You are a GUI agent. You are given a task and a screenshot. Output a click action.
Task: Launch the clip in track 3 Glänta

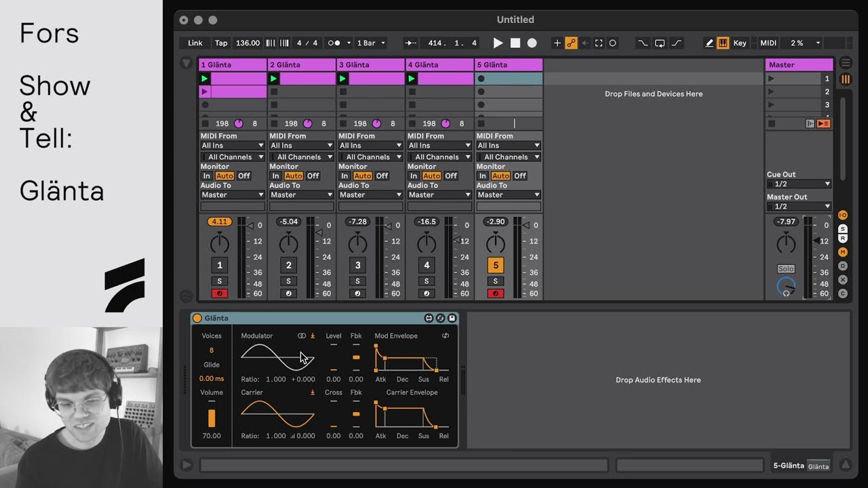point(342,79)
